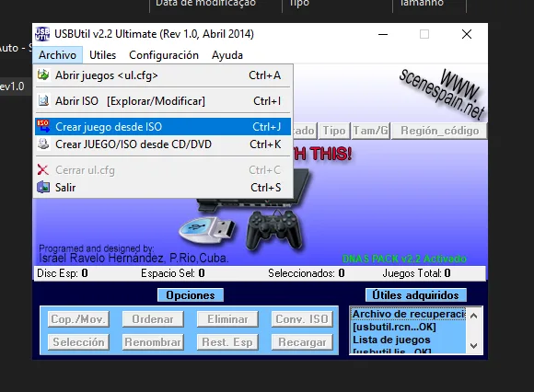The height and width of the screenshot is (392, 534).
Task: Select Abrir juegos <ul.cfg> menu entry
Action: coord(163,75)
